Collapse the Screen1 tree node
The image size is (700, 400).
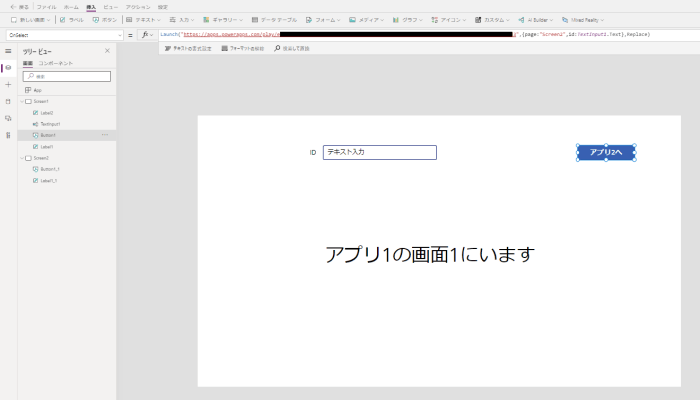(22, 101)
